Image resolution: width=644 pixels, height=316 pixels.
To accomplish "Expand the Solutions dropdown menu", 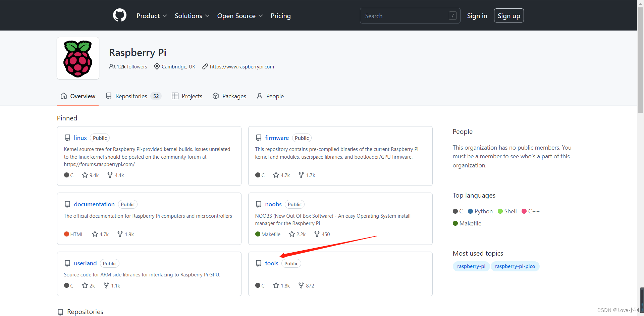I will pos(192,16).
